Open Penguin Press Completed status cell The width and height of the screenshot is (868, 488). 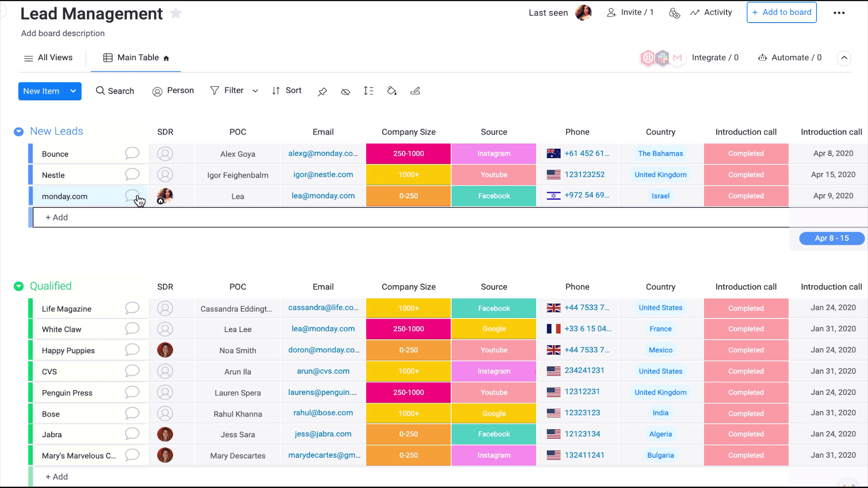(746, 393)
